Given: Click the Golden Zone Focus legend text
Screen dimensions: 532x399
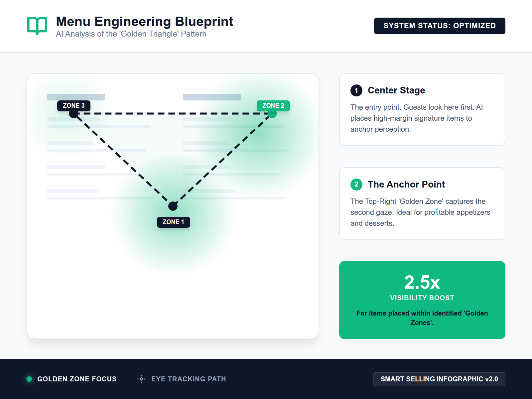Looking at the screenshot, I should coord(77,379).
